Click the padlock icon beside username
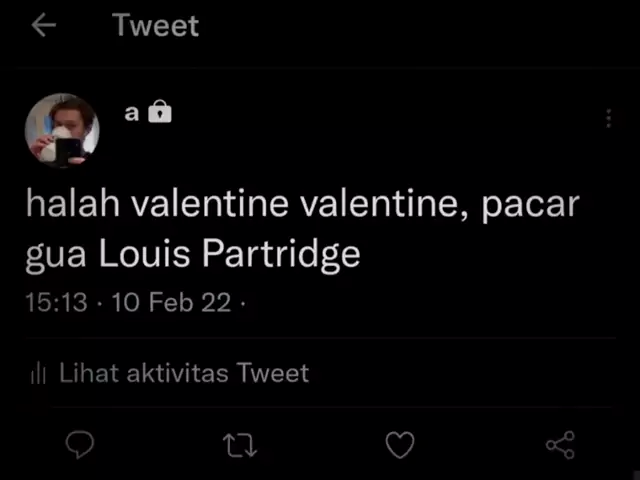The width and height of the screenshot is (640, 480). 160,113
